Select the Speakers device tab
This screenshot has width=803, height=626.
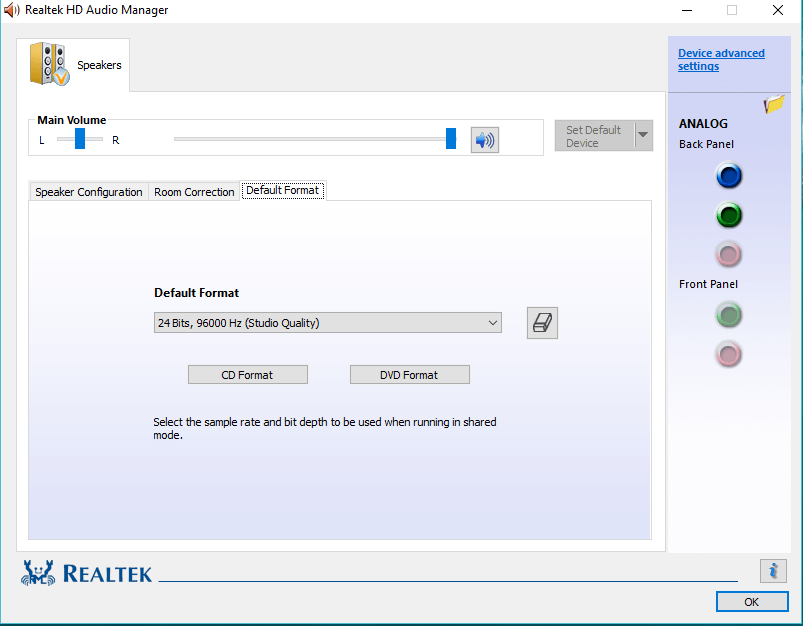click(x=75, y=64)
